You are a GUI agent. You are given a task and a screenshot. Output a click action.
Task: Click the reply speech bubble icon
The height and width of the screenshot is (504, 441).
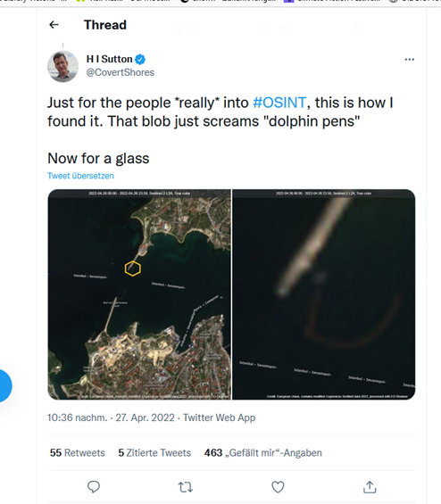94,487
